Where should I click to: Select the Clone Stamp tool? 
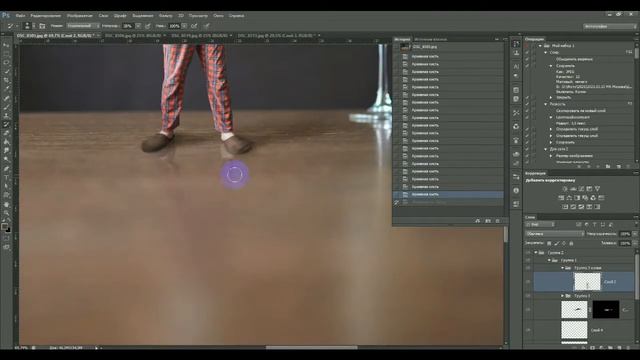click(x=6, y=116)
